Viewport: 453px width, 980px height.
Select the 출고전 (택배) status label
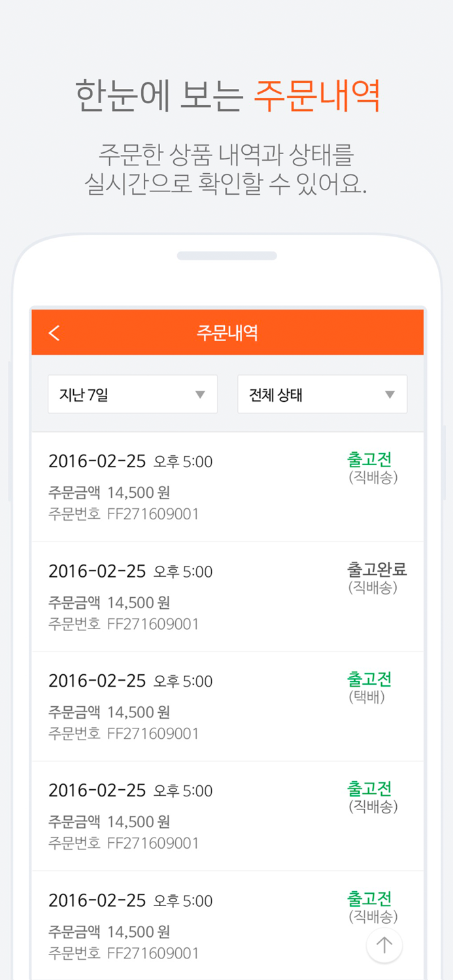click(x=370, y=679)
